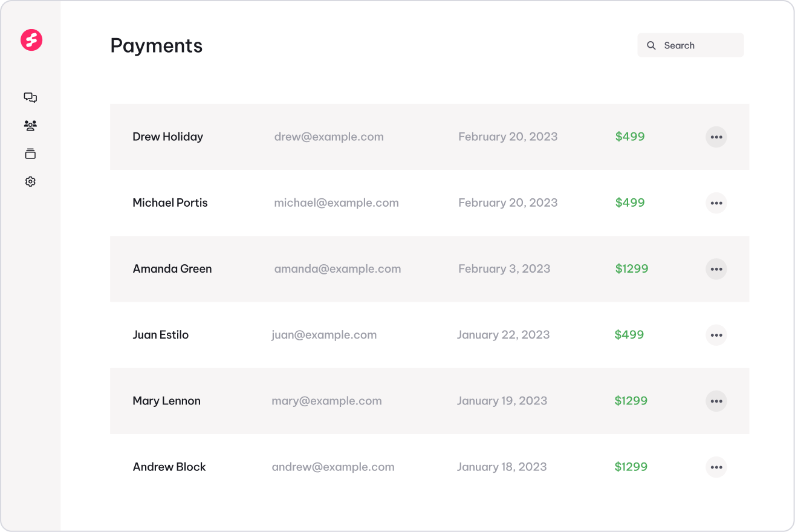Viewport: 795px width, 532px height.
Task: Click the Mary Lennon payment row name
Action: pyautogui.click(x=166, y=401)
